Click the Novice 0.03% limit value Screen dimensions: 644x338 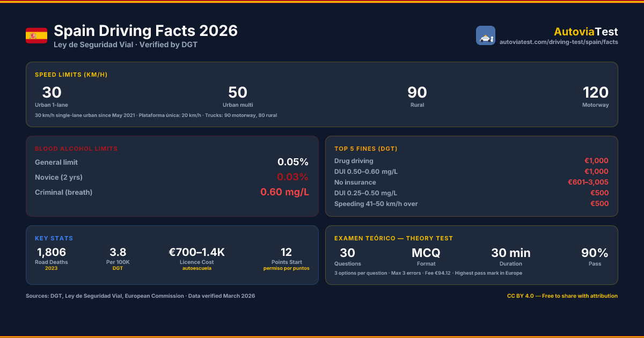tap(292, 177)
